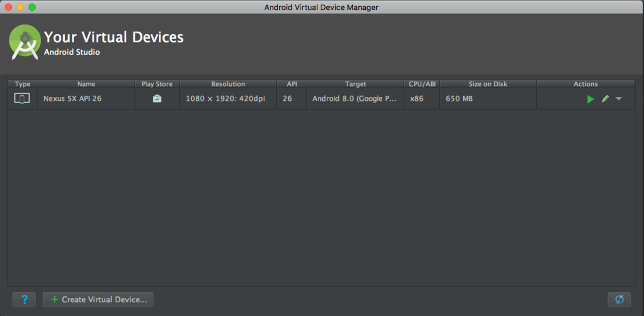
Task: Select the Nexus 5X API 26 name cell
Action: [86, 99]
